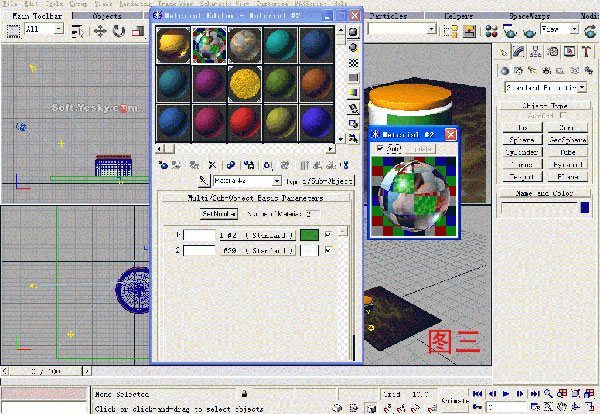600x414 pixels.
Task: Click Material Effects Channel icon
Action: (268, 165)
